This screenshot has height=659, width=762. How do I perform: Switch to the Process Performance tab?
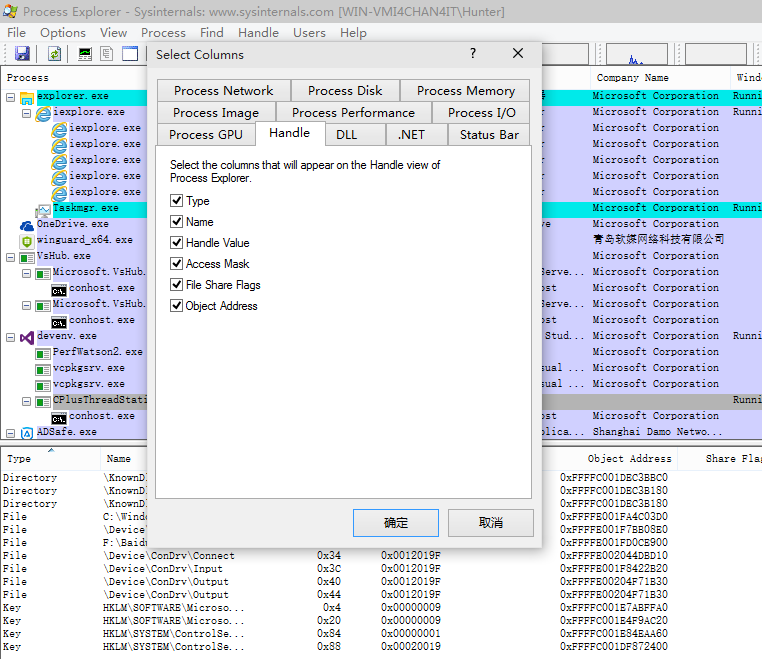click(x=353, y=113)
